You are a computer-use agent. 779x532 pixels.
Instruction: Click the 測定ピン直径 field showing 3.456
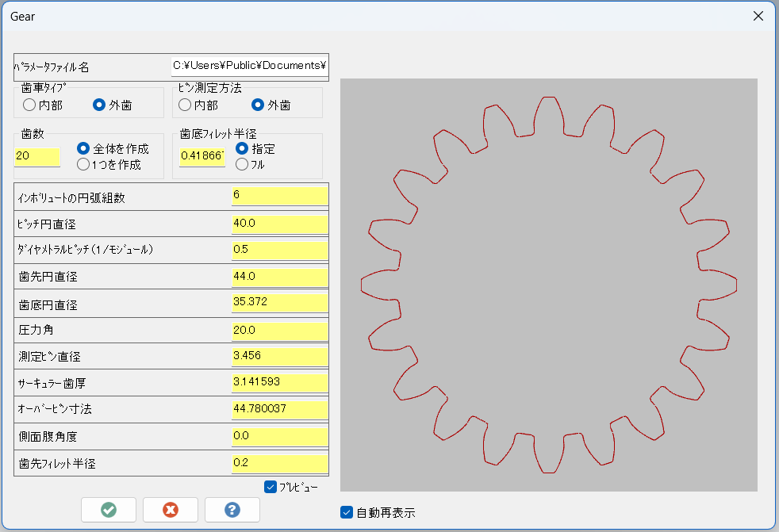point(279,355)
